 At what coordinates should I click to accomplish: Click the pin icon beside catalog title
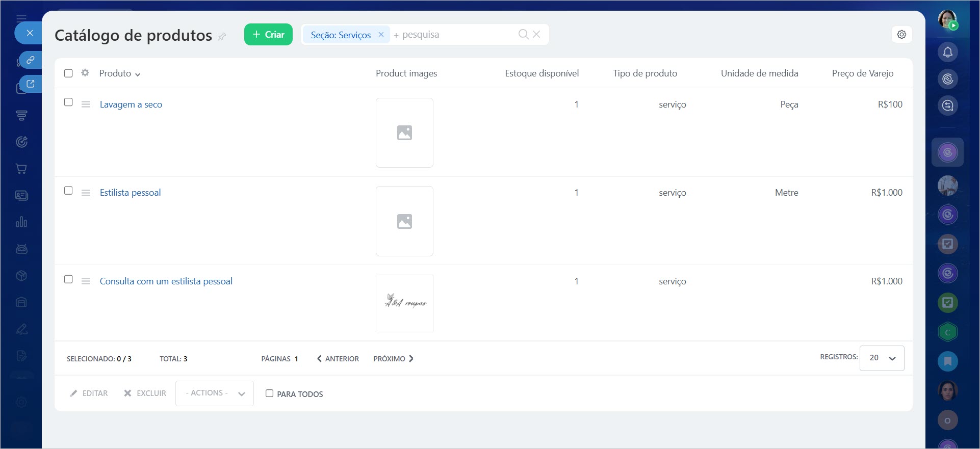[222, 37]
